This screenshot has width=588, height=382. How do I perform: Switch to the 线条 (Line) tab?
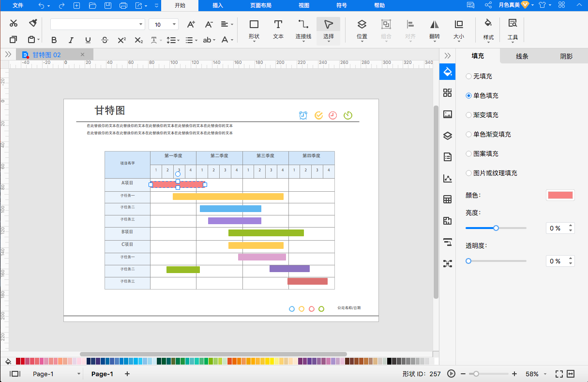522,56
